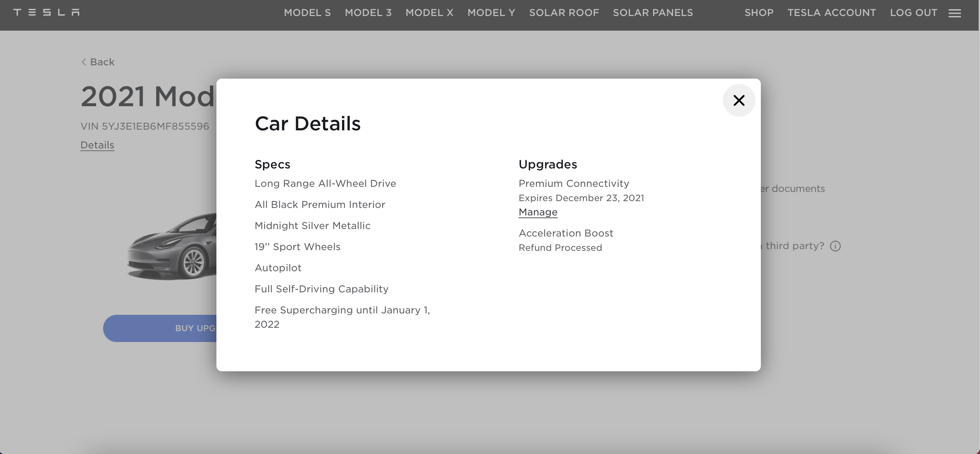Viewport: 980px width, 454px height.
Task: Navigate to Model Y page
Action: 491,13
